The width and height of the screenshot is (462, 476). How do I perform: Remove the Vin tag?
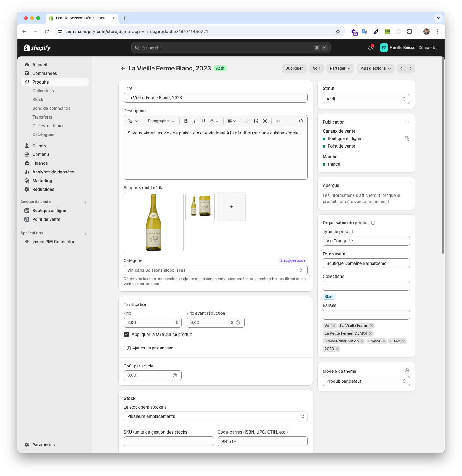click(x=334, y=326)
